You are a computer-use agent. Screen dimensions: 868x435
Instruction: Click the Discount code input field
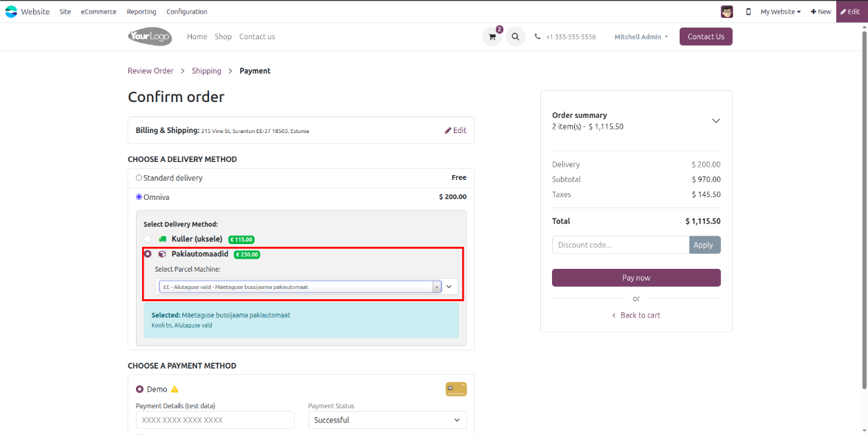[x=620, y=245]
